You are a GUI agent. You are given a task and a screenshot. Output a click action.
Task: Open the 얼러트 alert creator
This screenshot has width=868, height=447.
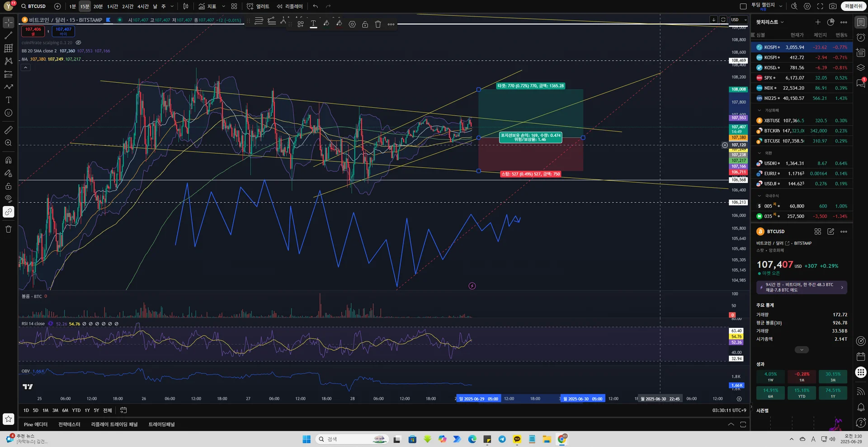(258, 6)
